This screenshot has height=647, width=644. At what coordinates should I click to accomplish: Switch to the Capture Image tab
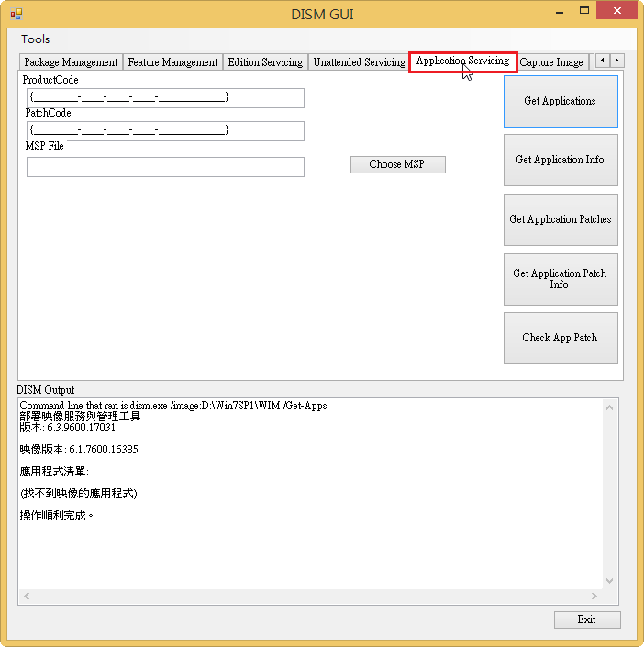click(551, 62)
